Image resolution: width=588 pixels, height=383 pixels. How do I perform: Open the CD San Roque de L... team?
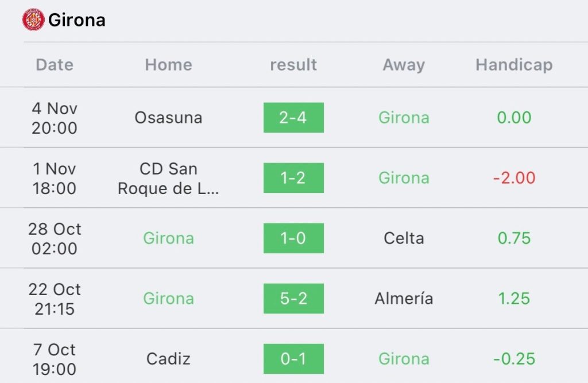[168, 179]
